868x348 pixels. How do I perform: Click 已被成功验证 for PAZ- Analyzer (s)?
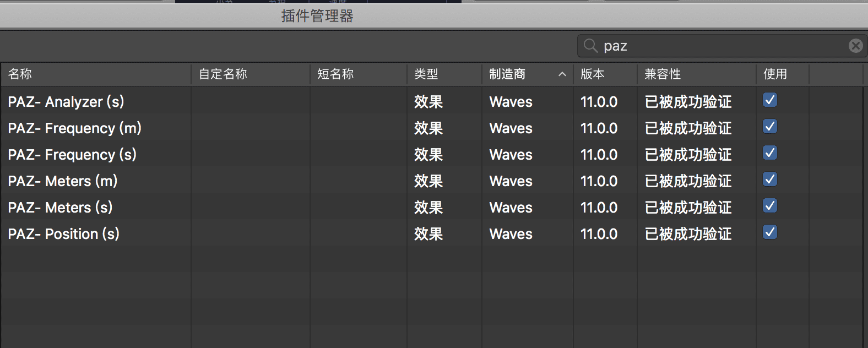pos(688,102)
